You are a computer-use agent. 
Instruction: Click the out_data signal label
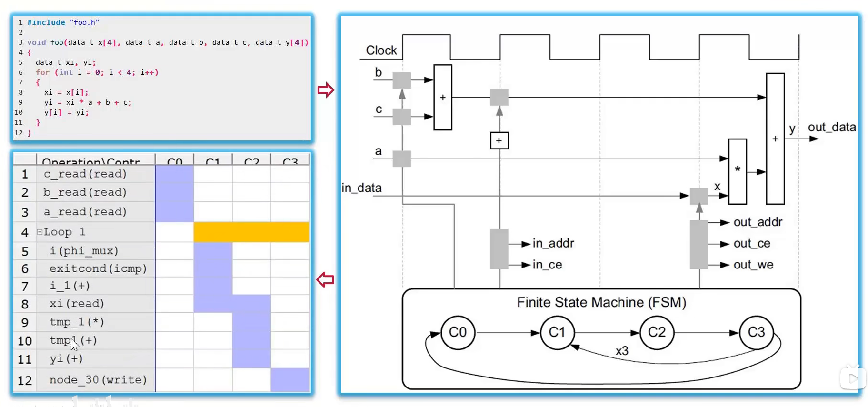point(832,127)
